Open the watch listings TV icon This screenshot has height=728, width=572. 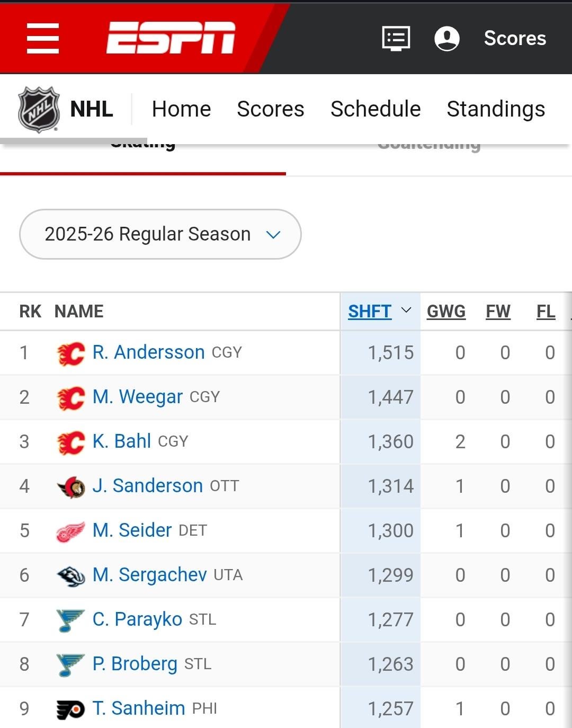click(x=396, y=39)
